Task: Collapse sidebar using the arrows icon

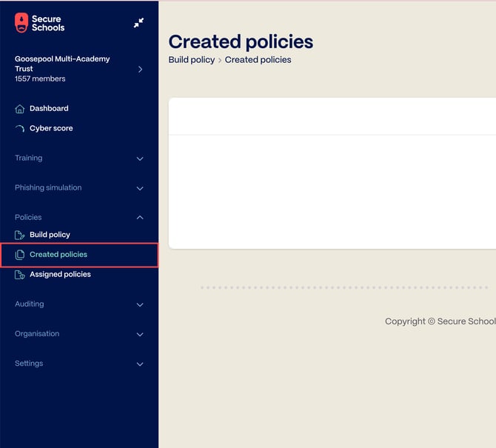Action: 138,23
